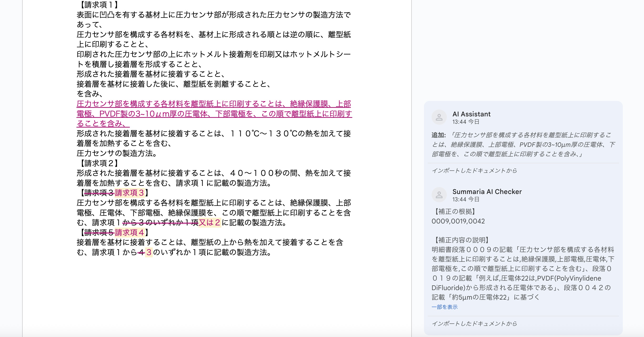This screenshot has width=644, height=337.
Task: Click the line を含み、
Action: (x=90, y=94)
